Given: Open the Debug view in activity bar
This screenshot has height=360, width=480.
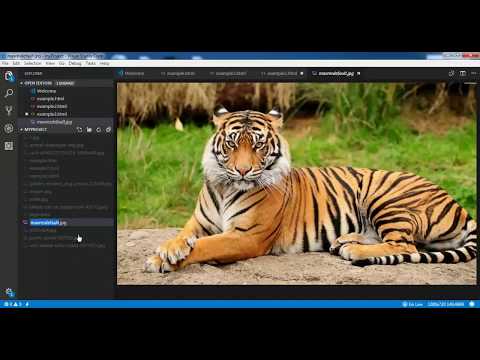Looking at the screenshot, I should point(9,128).
